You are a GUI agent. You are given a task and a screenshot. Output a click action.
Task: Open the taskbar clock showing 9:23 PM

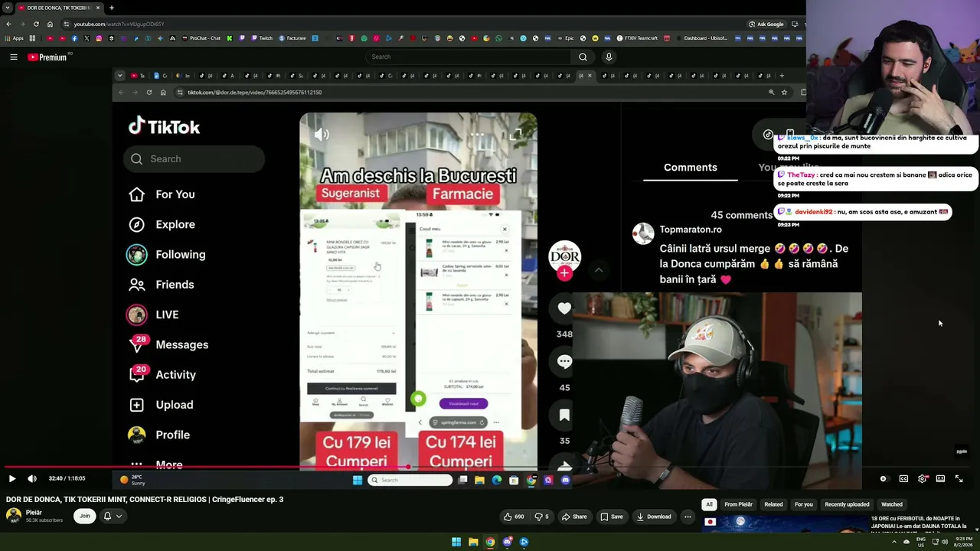point(964,542)
